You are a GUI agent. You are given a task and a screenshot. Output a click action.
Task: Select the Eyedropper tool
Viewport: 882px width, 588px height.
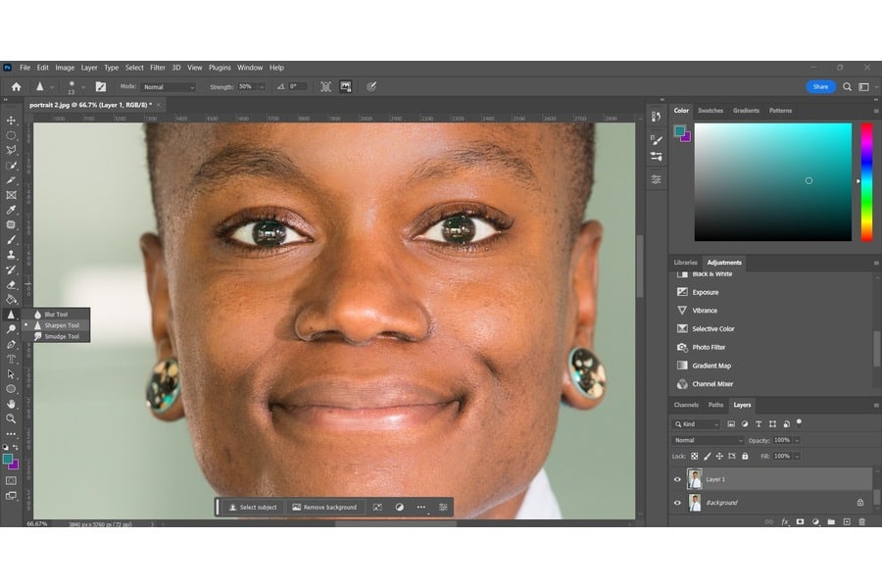pyautogui.click(x=11, y=210)
